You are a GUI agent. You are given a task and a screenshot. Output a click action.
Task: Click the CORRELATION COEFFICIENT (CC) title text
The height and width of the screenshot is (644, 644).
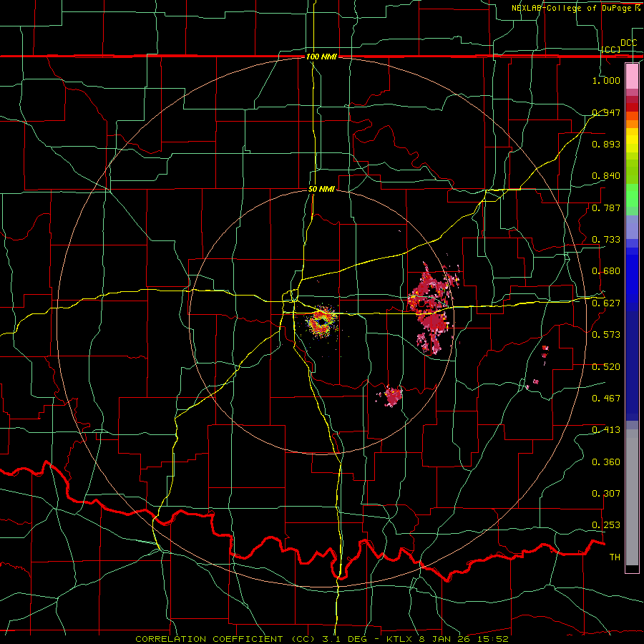[225, 639]
